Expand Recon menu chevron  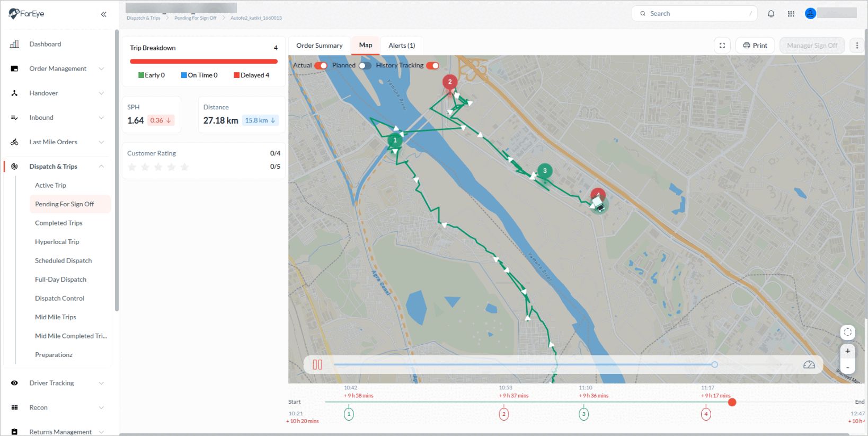(101, 407)
